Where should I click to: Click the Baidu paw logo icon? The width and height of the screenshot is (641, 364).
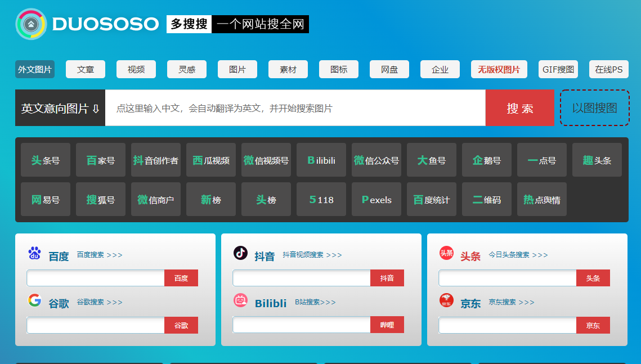tap(34, 254)
